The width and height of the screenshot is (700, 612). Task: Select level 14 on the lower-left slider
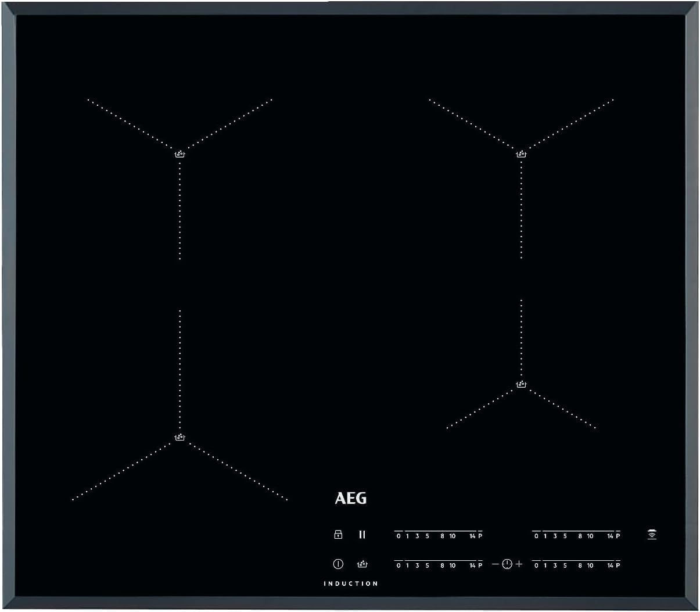(x=472, y=564)
